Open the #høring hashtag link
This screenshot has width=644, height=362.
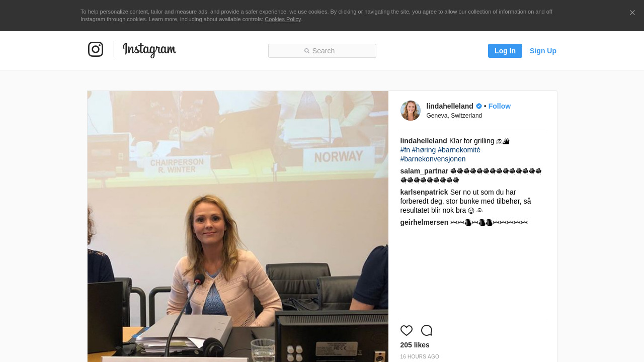point(424,150)
